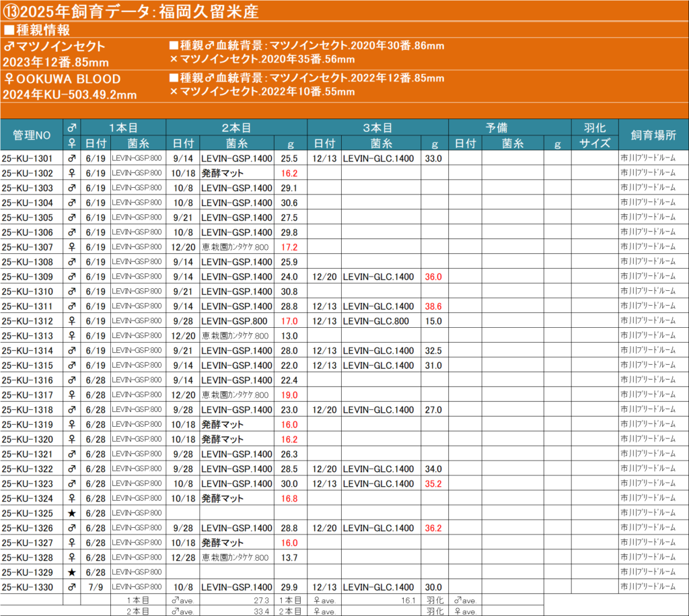
Task: Click the star symbol in row 25-KU-1325
Action: point(71,513)
